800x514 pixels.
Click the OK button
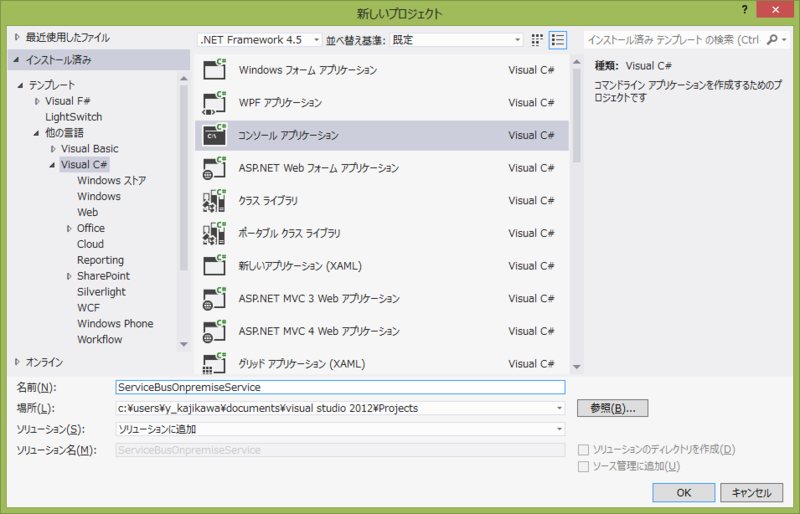click(684, 493)
